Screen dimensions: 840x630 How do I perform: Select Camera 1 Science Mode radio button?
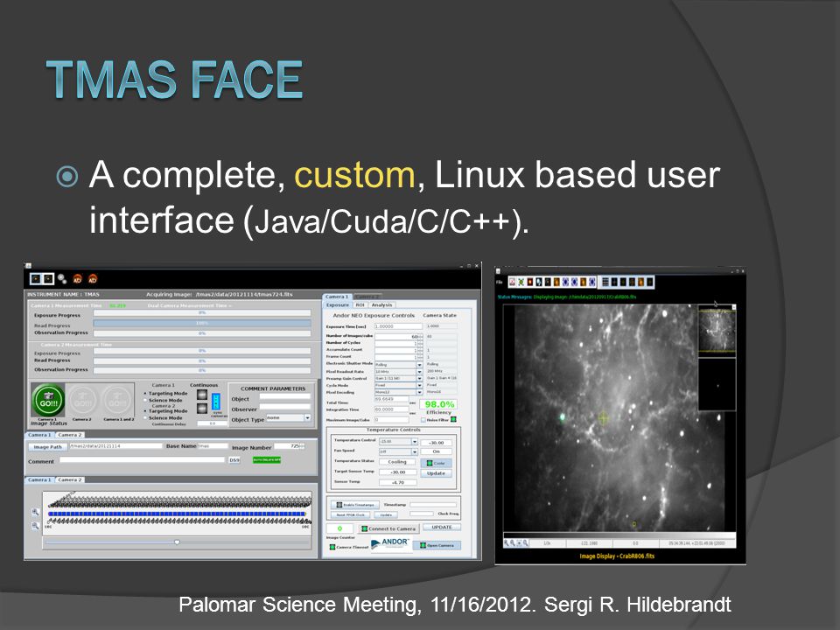tap(145, 400)
